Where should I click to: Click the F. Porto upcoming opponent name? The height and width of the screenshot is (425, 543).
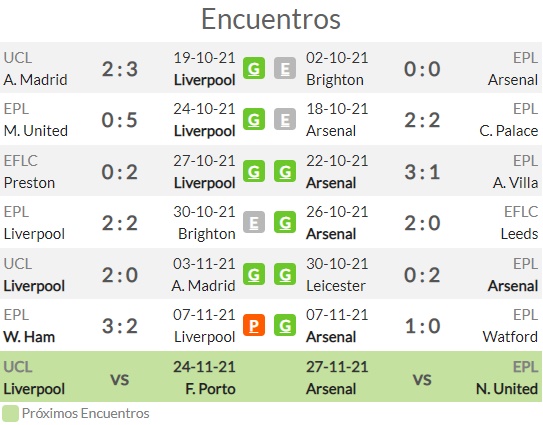(x=211, y=389)
